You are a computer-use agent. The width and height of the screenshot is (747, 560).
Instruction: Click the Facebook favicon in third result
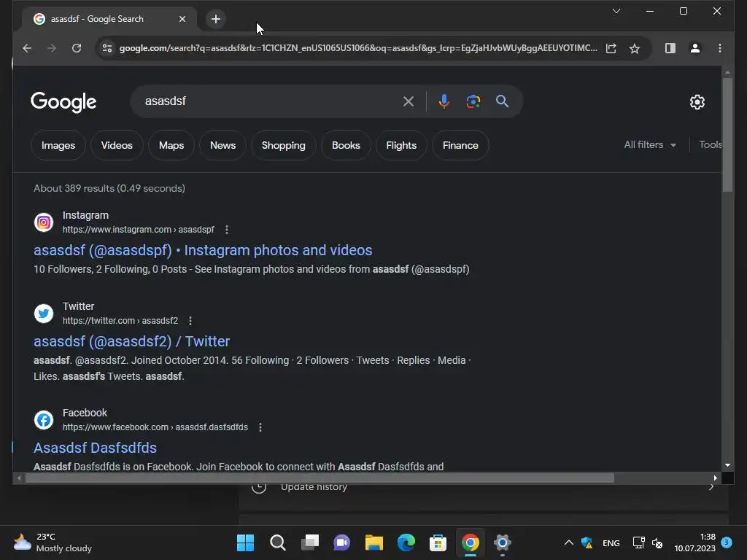pyautogui.click(x=43, y=420)
